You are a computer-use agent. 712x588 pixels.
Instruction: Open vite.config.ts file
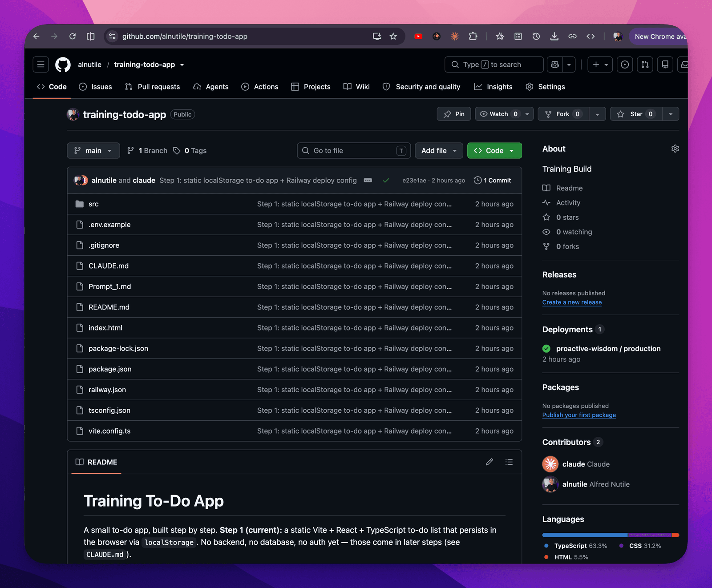(x=109, y=431)
